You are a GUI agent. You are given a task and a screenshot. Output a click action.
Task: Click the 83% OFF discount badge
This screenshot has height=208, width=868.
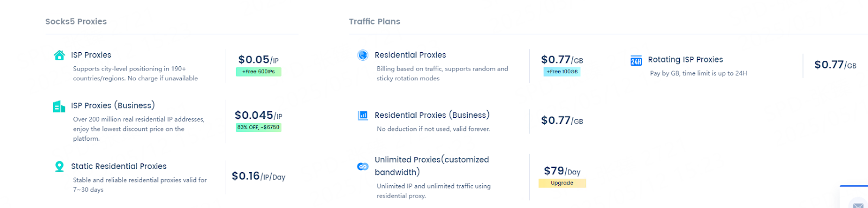pos(258,128)
